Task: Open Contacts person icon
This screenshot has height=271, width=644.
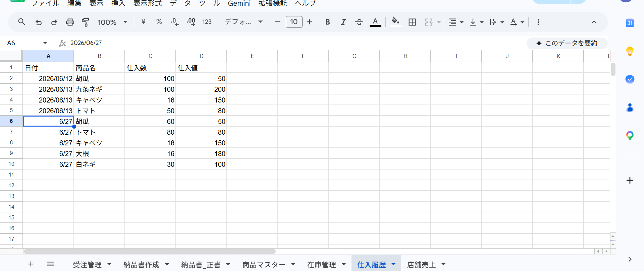Action: [630, 108]
